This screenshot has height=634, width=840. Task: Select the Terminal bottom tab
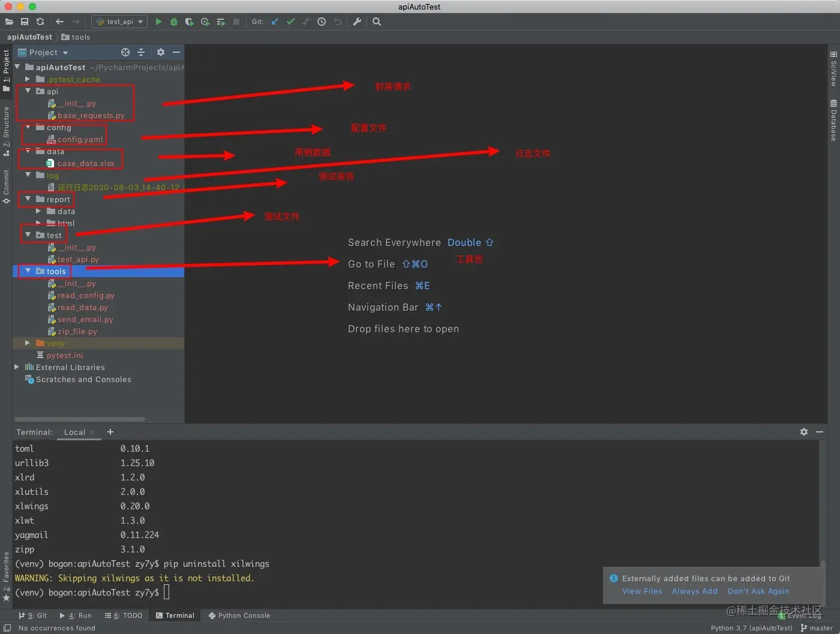pyautogui.click(x=175, y=615)
